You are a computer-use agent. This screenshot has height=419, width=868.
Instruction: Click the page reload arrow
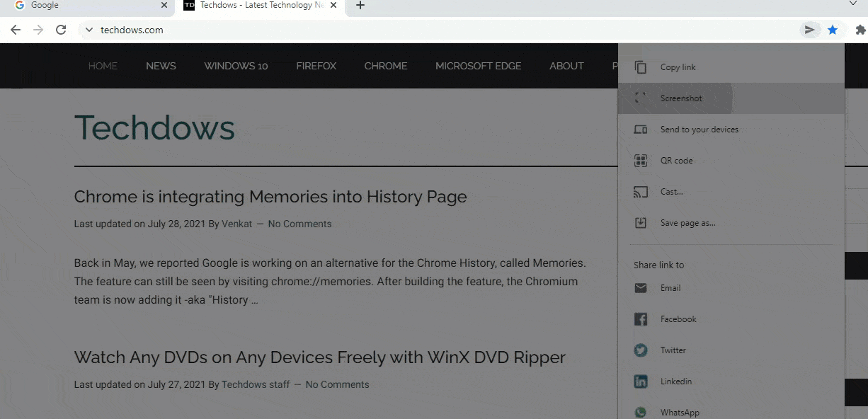[61, 30]
